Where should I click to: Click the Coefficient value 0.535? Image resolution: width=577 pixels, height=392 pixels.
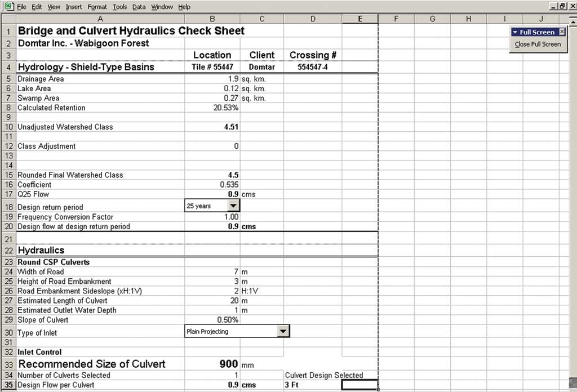(212, 185)
